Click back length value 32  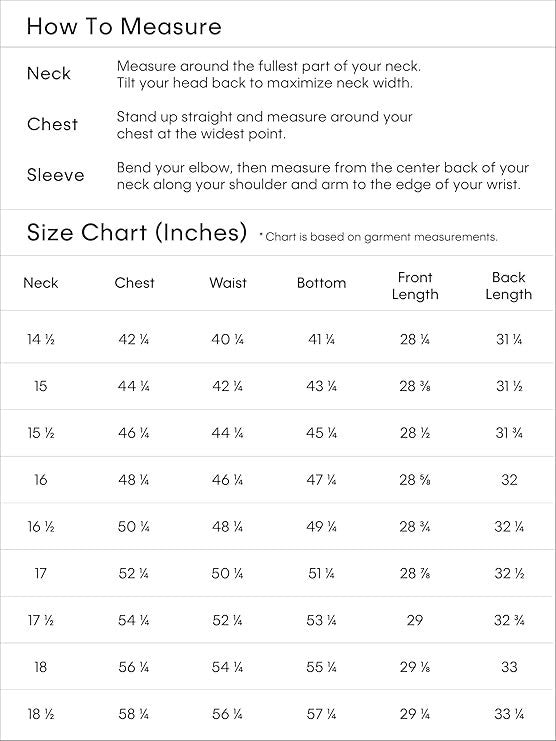click(x=509, y=480)
